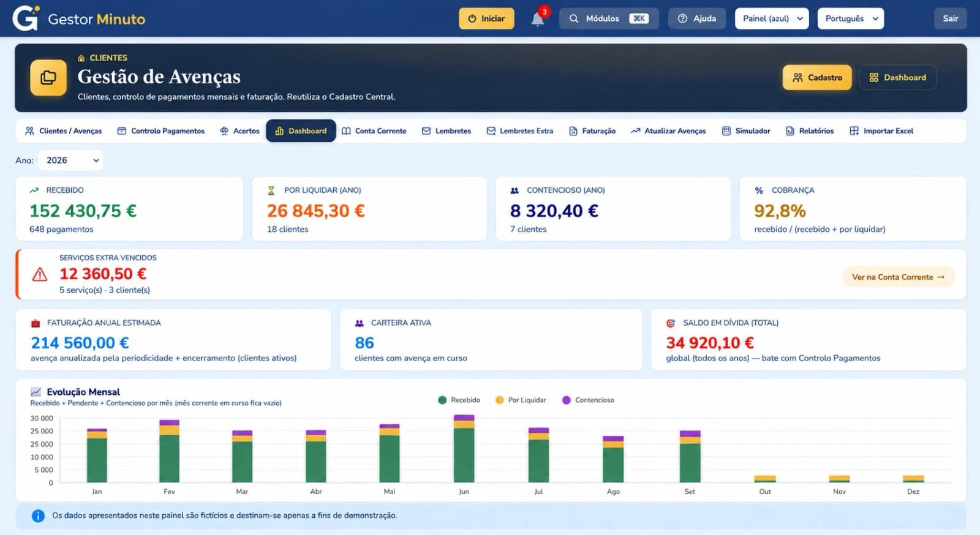Click the green June bar in chart
Viewport: 980px width, 535px height.
[464, 455]
